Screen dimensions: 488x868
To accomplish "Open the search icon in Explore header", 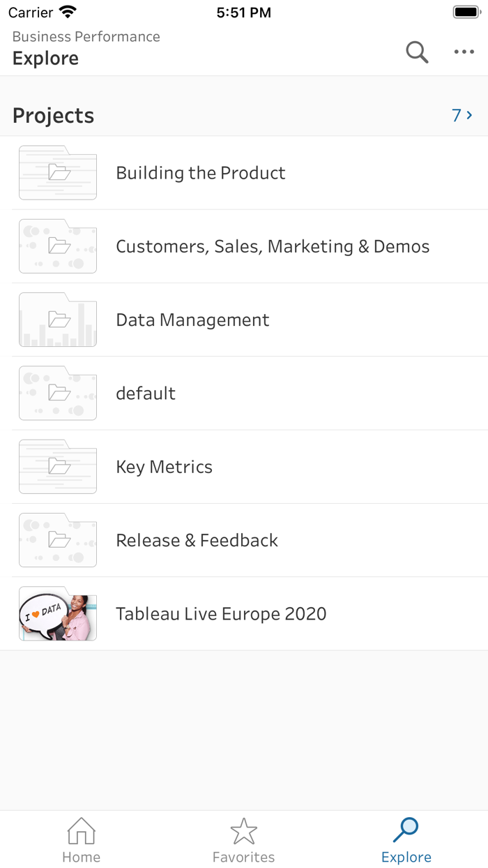I will 416,52.
